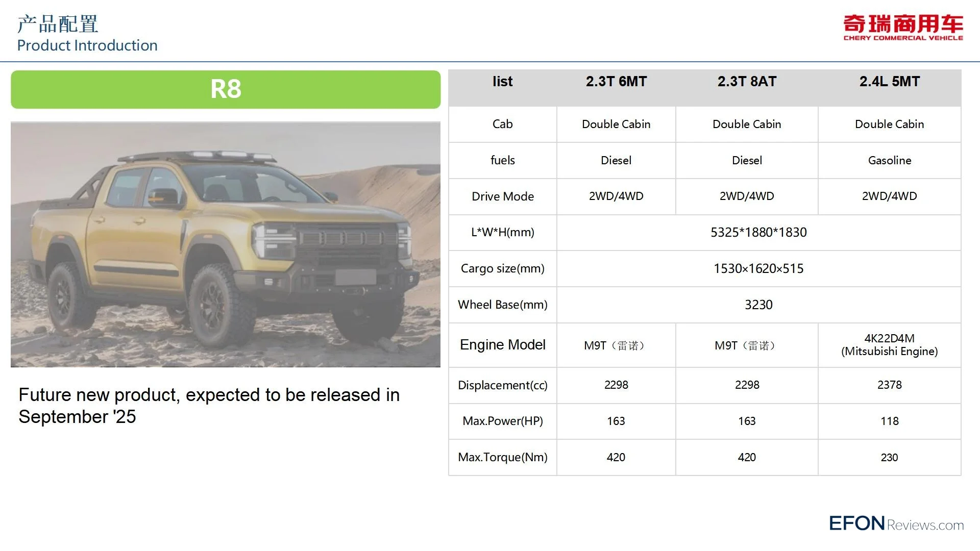Select 'Double Cabin' under 2.4L 5MT
Viewport: 980px width, 551px height.
coord(889,124)
